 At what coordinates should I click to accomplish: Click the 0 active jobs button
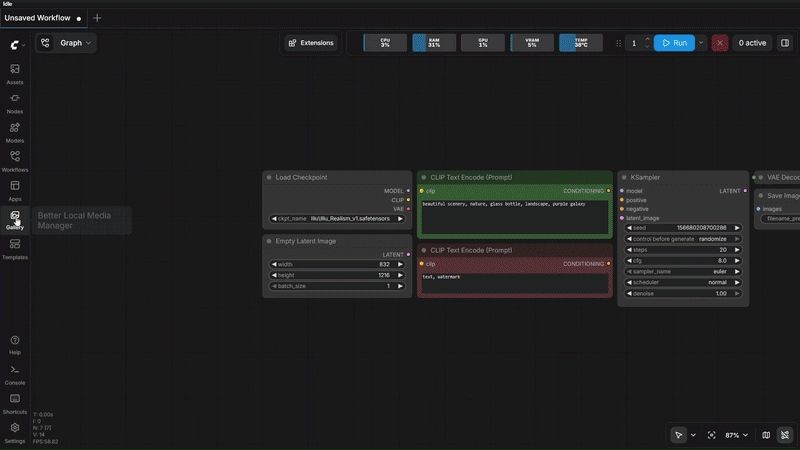[752, 43]
